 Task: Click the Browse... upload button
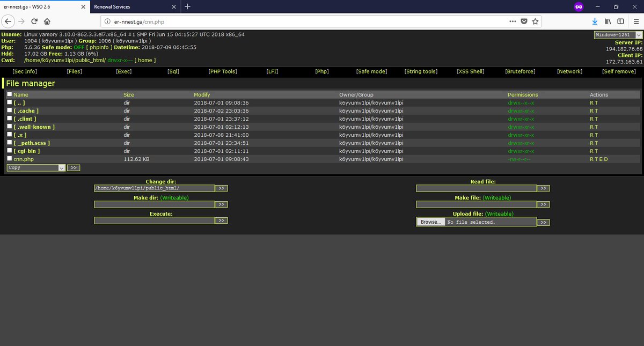(x=431, y=222)
